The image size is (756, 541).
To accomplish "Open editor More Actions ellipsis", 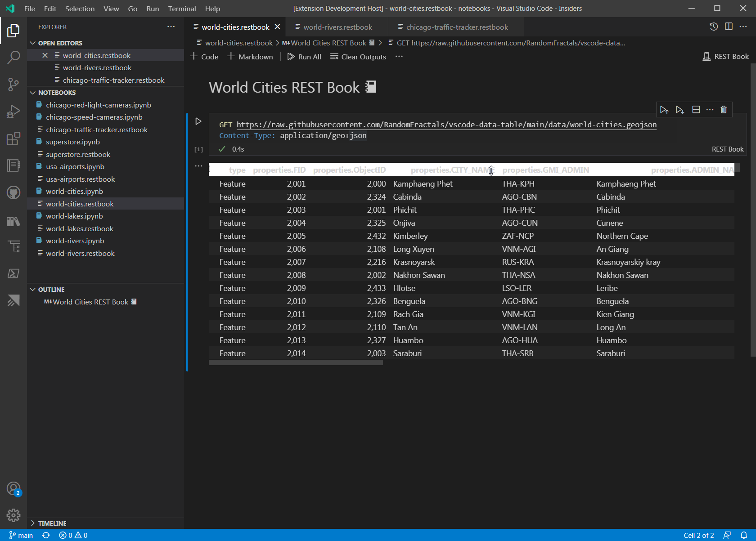I will [743, 27].
